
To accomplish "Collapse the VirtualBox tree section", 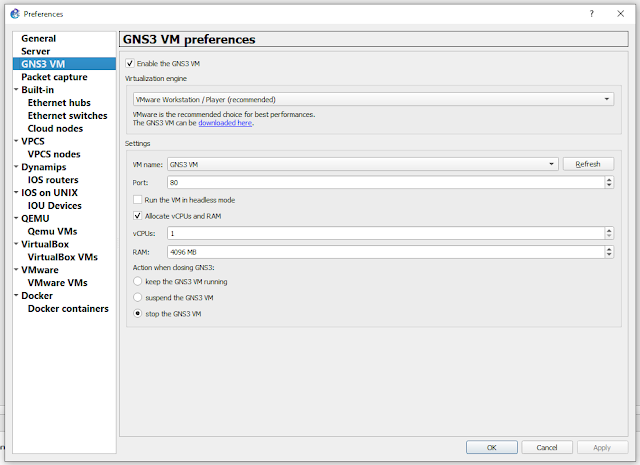I will click(16, 244).
